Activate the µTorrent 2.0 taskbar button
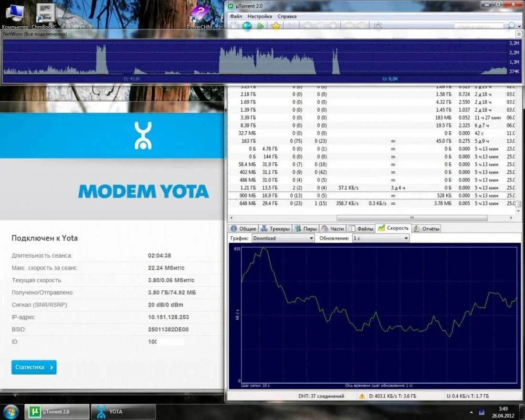Viewport: 525px width, 420px height. point(57,411)
